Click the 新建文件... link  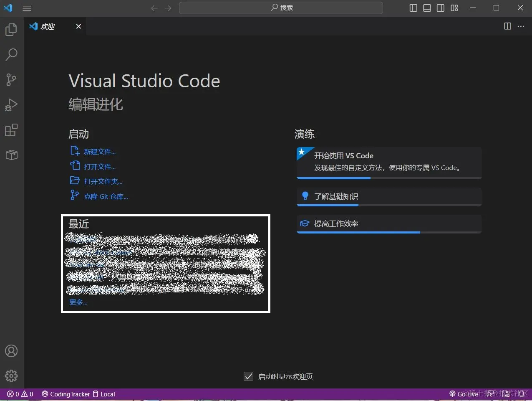click(x=100, y=152)
